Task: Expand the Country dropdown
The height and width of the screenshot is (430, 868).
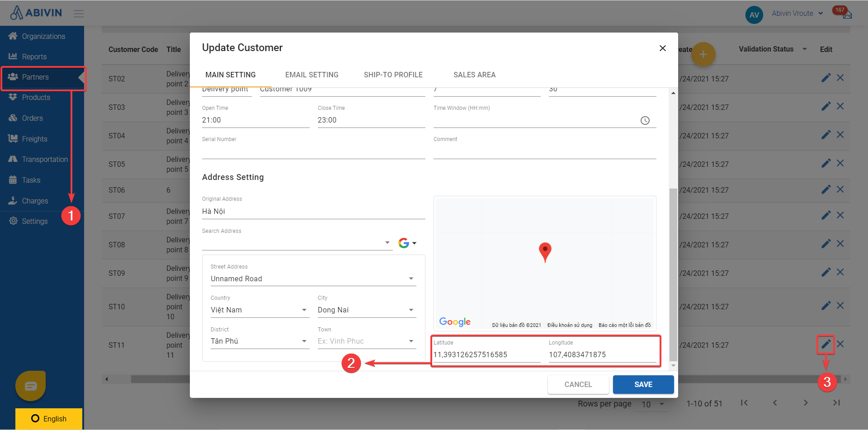Action: coord(304,310)
